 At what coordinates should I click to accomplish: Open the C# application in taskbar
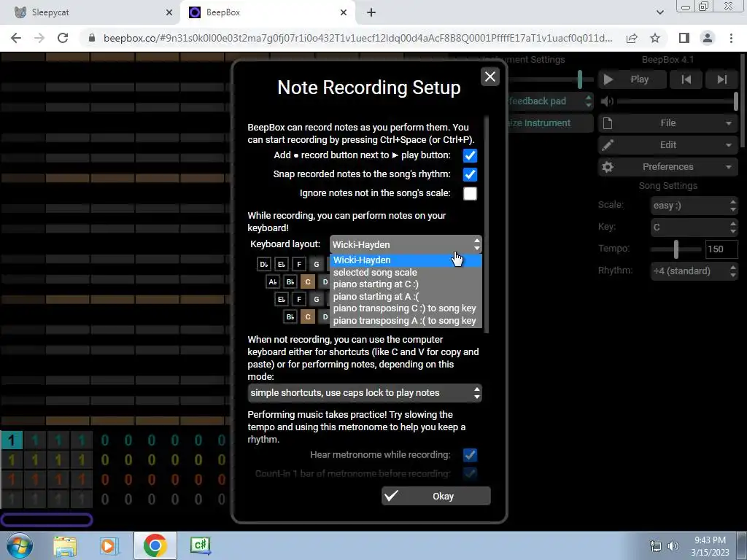click(x=200, y=545)
